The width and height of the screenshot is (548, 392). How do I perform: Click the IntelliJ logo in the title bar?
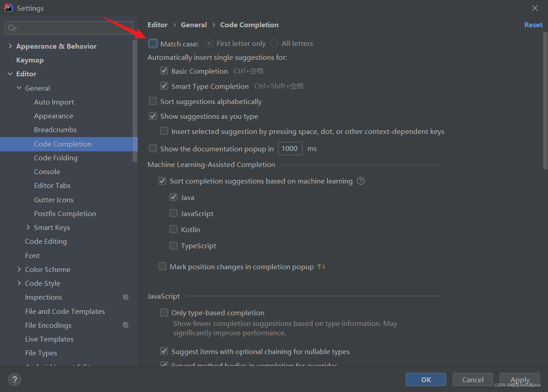[x=8, y=8]
